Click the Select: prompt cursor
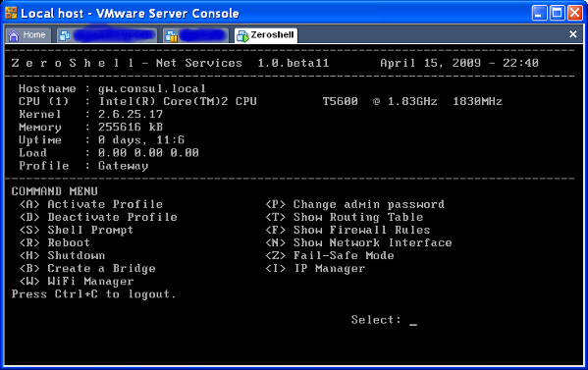 coord(413,324)
